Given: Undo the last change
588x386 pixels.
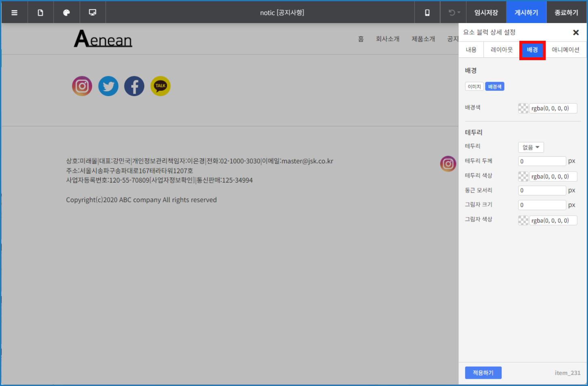Looking at the screenshot, I should click(x=451, y=12).
